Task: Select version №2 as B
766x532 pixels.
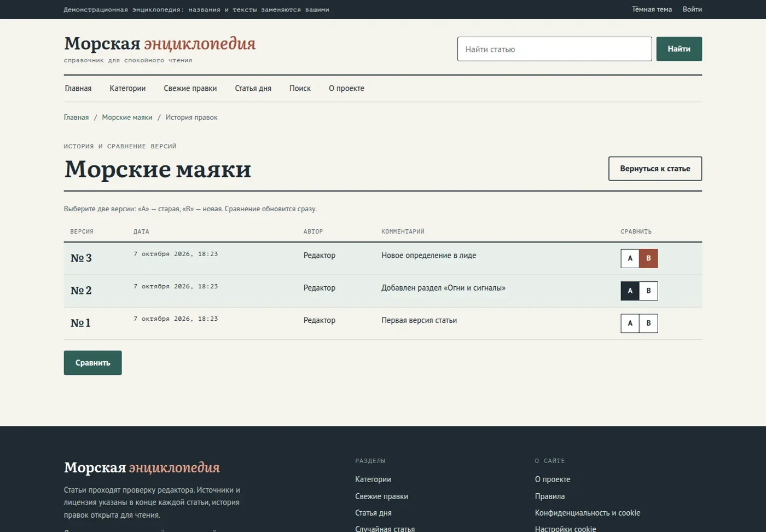Action: (648, 291)
